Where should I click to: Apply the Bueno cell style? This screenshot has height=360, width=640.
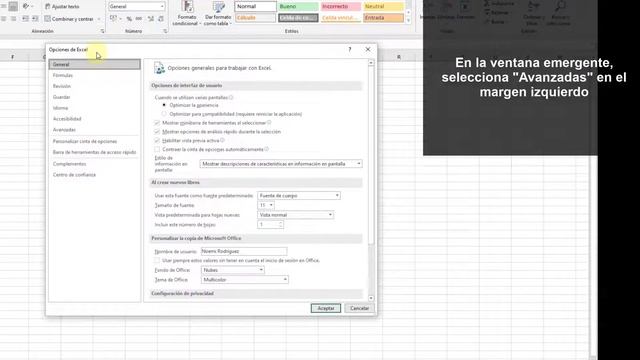298,7
